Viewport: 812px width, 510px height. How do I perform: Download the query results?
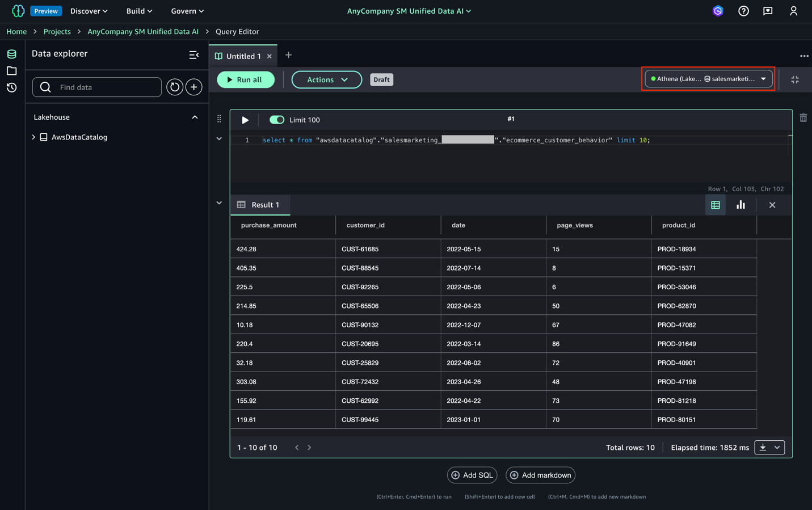763,448
